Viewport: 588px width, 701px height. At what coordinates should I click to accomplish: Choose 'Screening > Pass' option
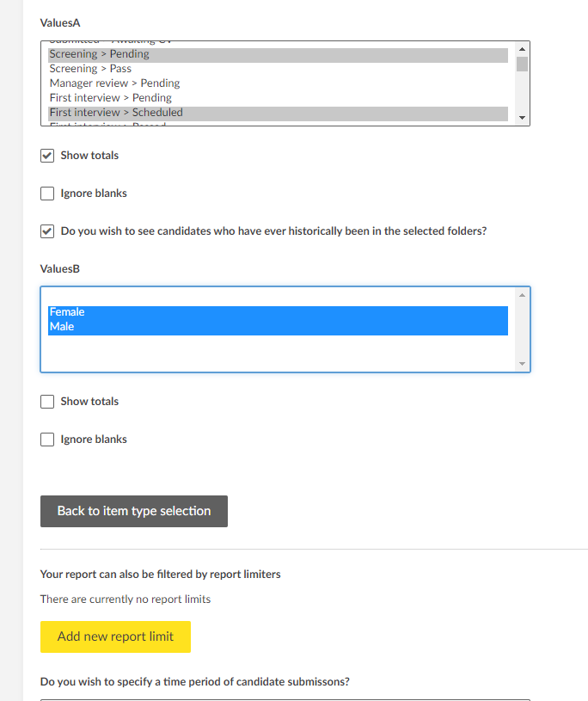point(90,69)
